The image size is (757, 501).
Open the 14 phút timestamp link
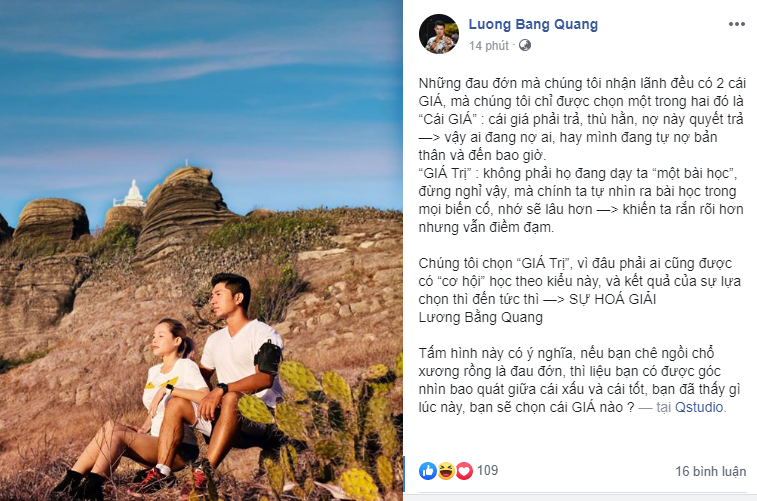[x=489, y=45]
